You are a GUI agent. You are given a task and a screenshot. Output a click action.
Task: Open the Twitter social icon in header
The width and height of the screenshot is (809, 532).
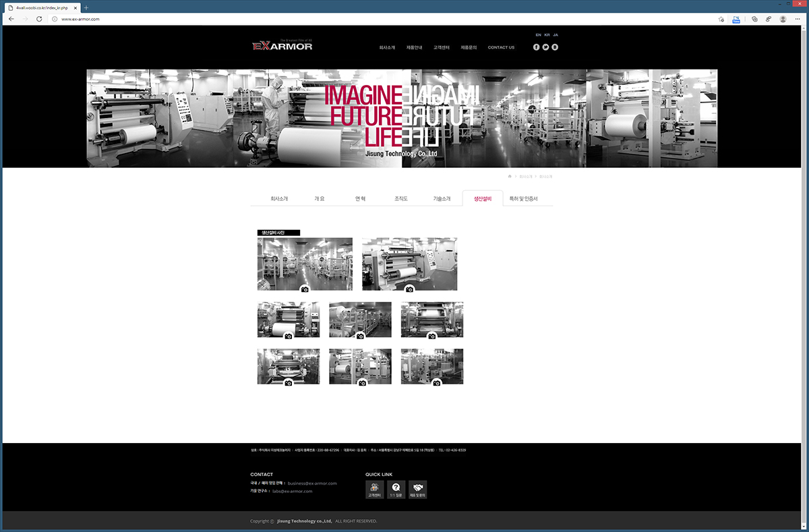545,47
